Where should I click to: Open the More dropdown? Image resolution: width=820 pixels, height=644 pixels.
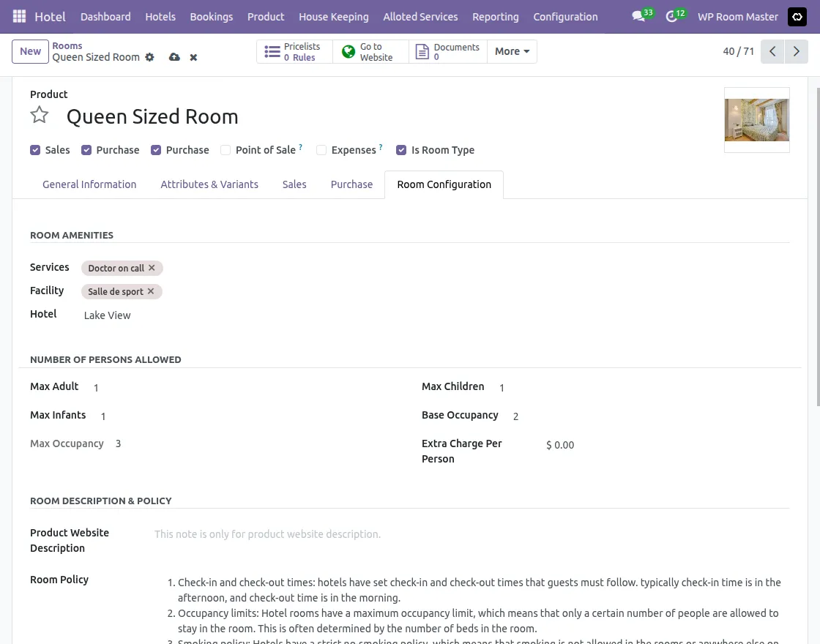(x=511, y=51)
